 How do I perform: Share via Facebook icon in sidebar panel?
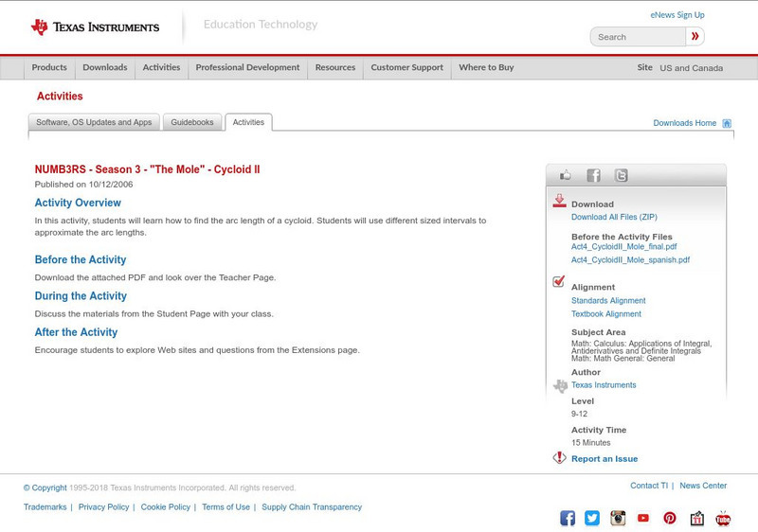tap(593, 175)
